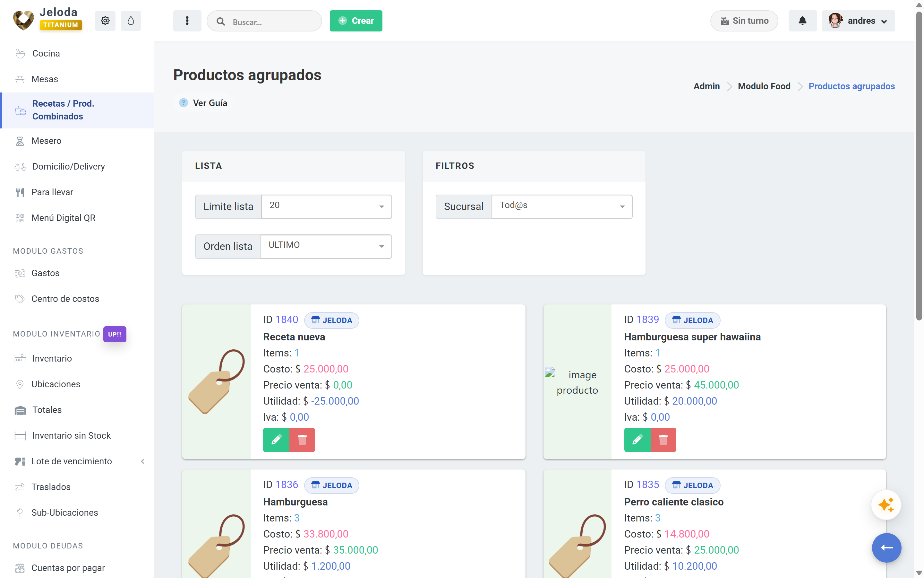The height and width of the screenshot is (578, 924).
Task: Click the Lote de vencimiento truck icon
Action: point(20,461)
